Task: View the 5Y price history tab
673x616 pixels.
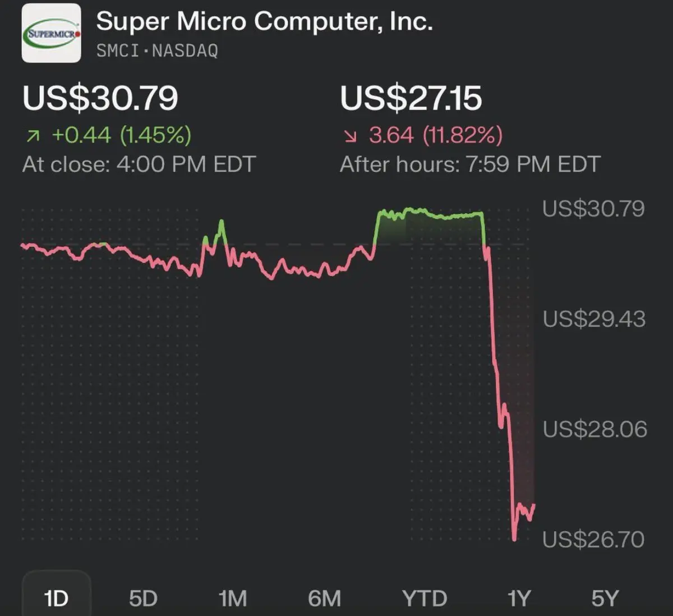Action: (605, 598)
